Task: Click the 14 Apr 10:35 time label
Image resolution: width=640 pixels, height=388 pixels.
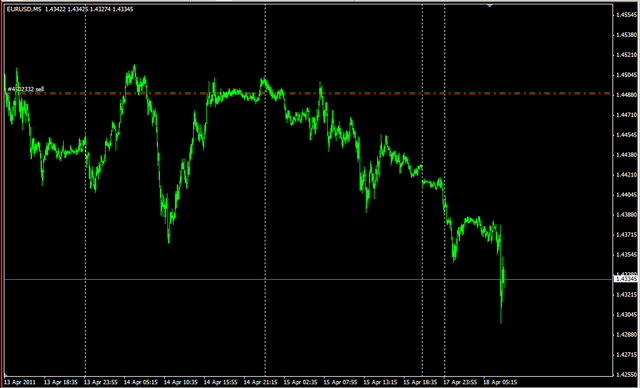Action: [181, 382]
